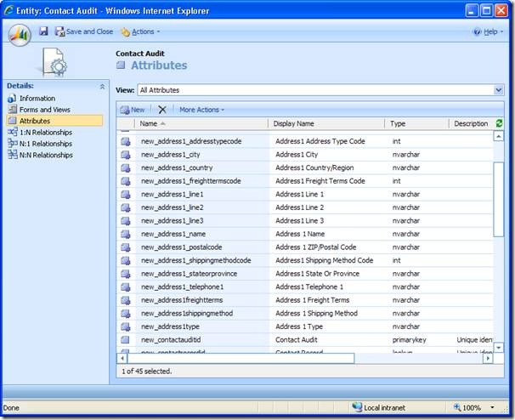Image resolution: width=515 pixels, height=420 pixels.
Task: Open Forms and Views in Details
Action: 44,110
